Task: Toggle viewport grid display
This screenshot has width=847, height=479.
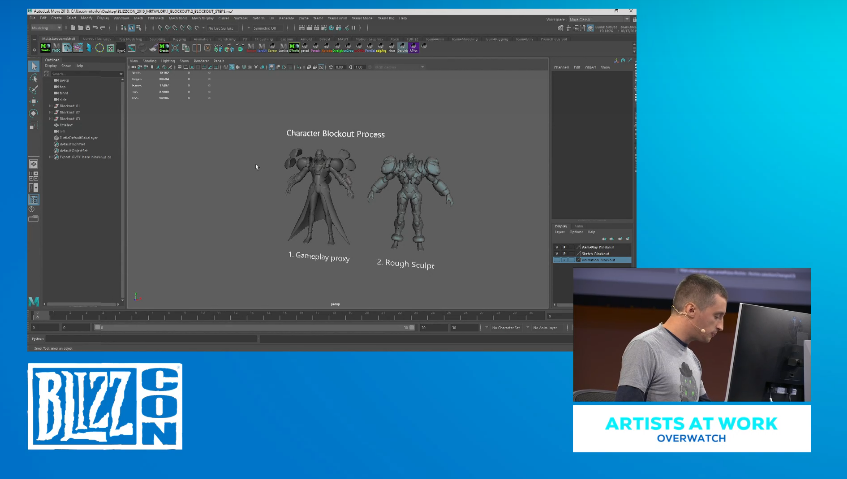Action: pos(179,67)
